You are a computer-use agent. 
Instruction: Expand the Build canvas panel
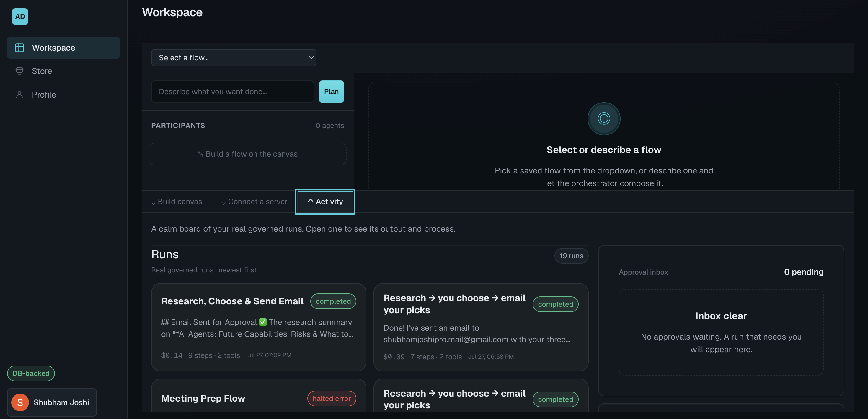coord(177,202)
